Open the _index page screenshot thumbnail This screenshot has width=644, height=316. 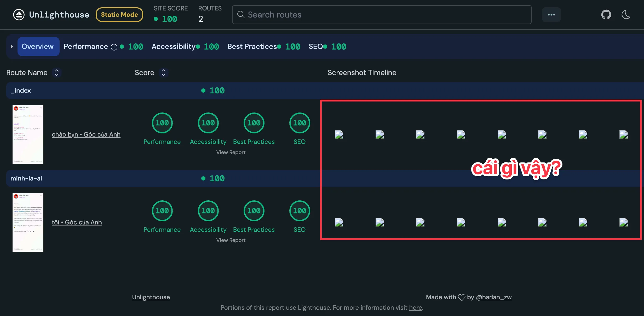point(28,134)
